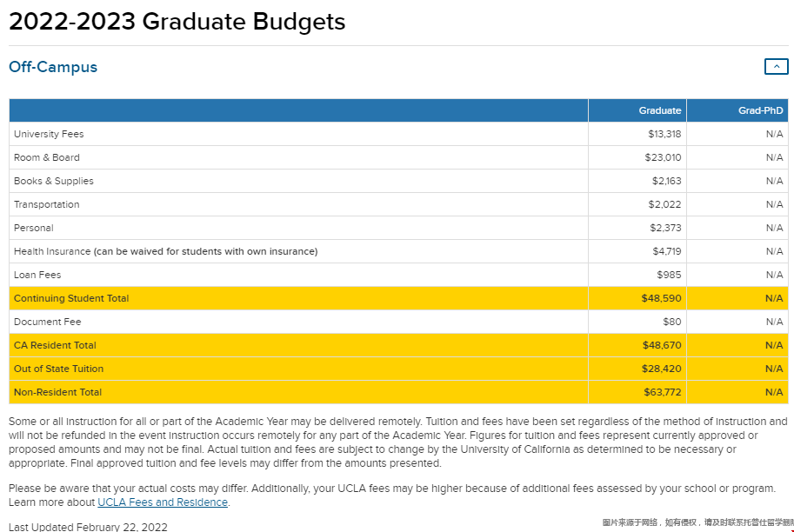Click the highlighted Continuing Student Total row
This screenshot has height=532, width=794.
71,298
